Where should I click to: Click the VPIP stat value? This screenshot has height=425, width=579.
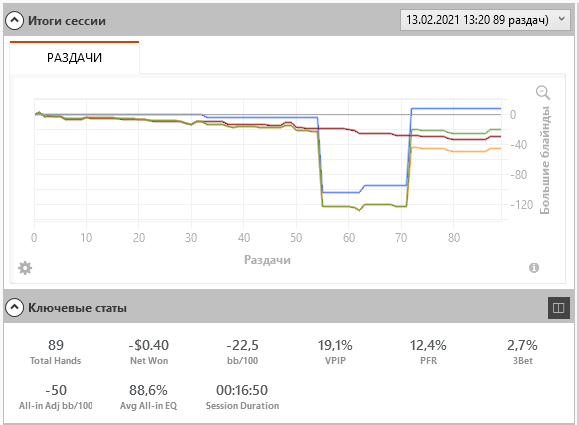tap(335, 345)
